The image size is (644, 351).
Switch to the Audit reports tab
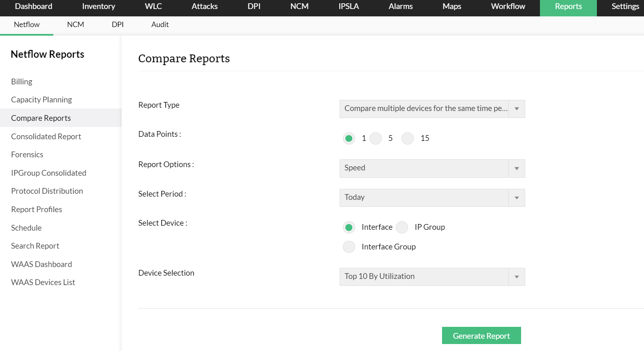tap(160, 25)
